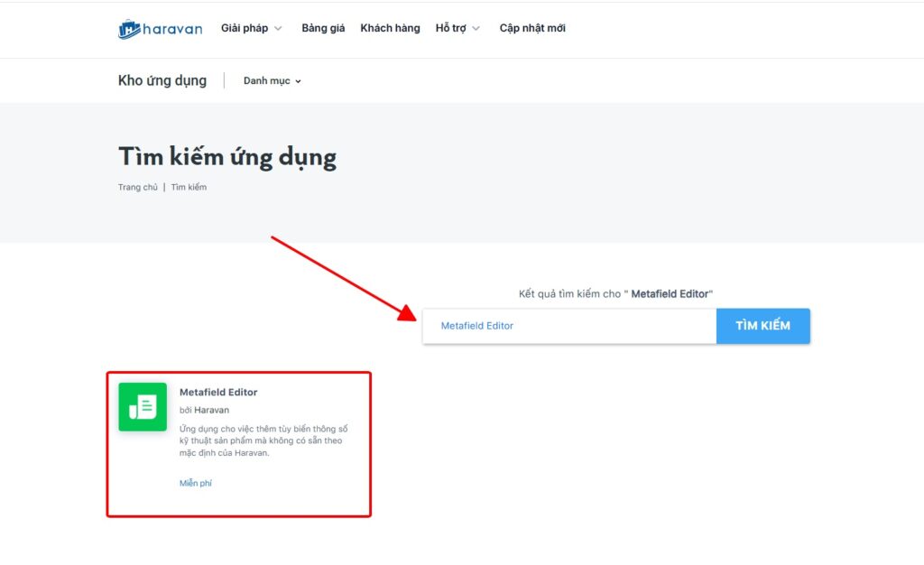
Task: Go to the Bảng giá pricing page
Action: (323, 28)
